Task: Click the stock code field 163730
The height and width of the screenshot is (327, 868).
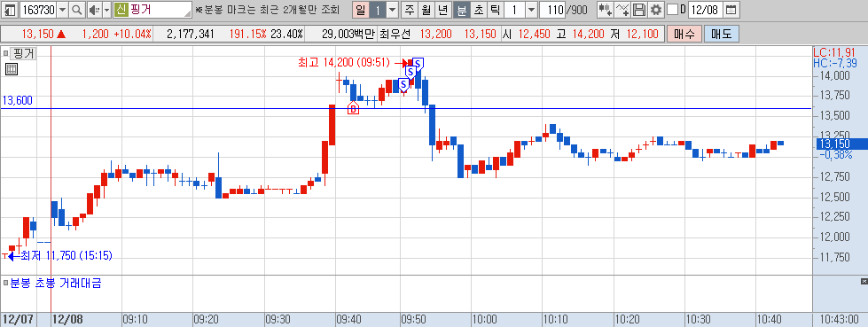Action: tap(37, 10)
